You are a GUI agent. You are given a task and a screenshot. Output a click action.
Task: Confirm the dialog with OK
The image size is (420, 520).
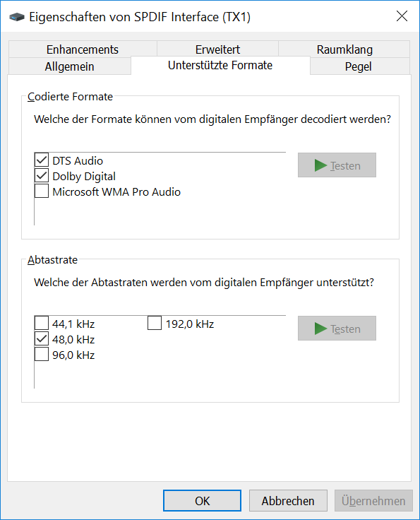202,501
